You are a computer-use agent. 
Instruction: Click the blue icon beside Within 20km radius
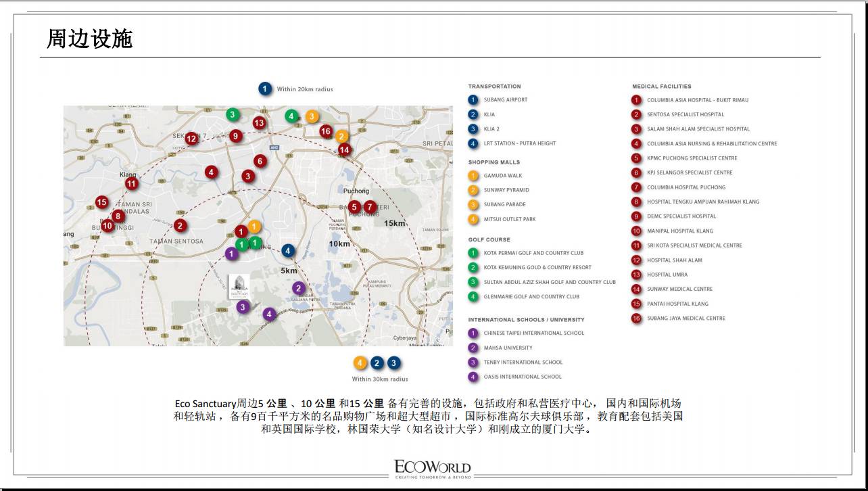(x=265, y=89)
